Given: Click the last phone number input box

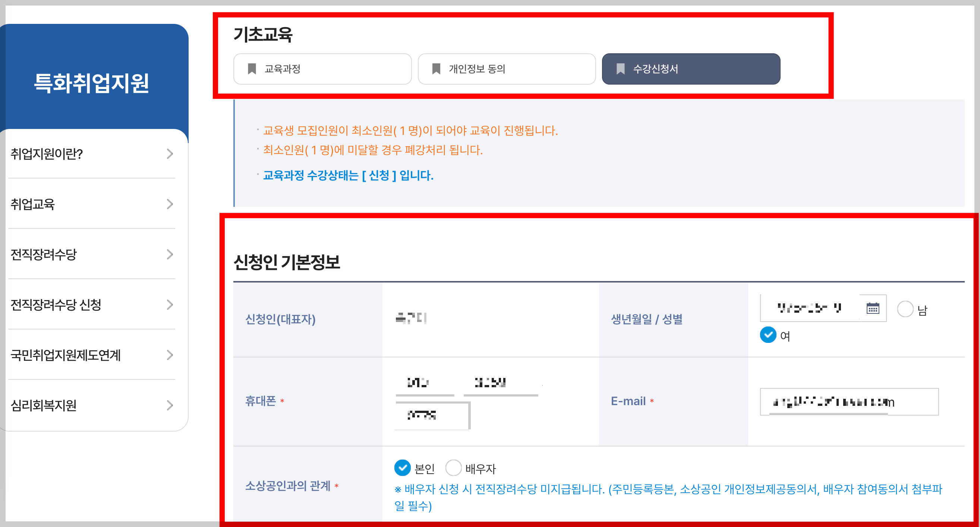Looking at the screenshot, I should (432, 416).
